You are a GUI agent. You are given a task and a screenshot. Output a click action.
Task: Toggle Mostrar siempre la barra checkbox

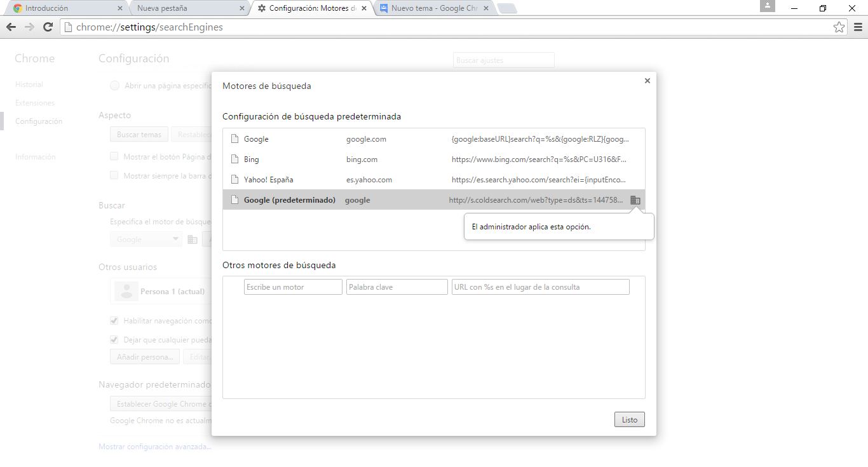(114, 175)
